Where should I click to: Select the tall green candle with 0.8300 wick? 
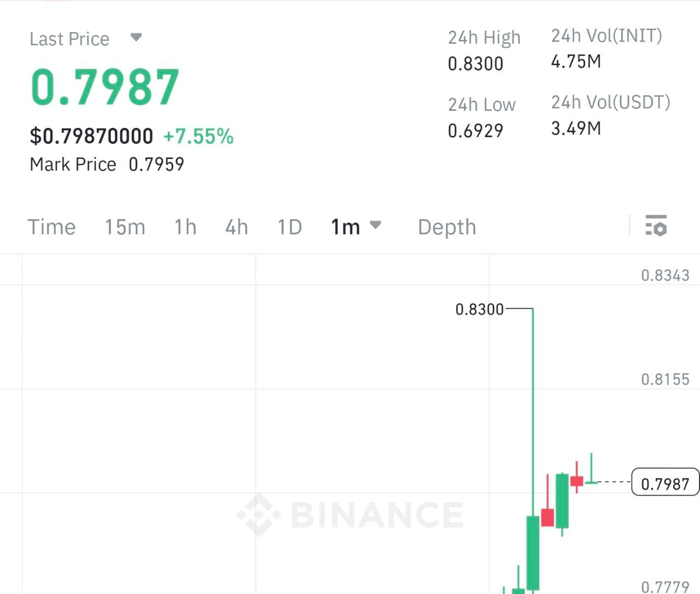coord(533,552)
